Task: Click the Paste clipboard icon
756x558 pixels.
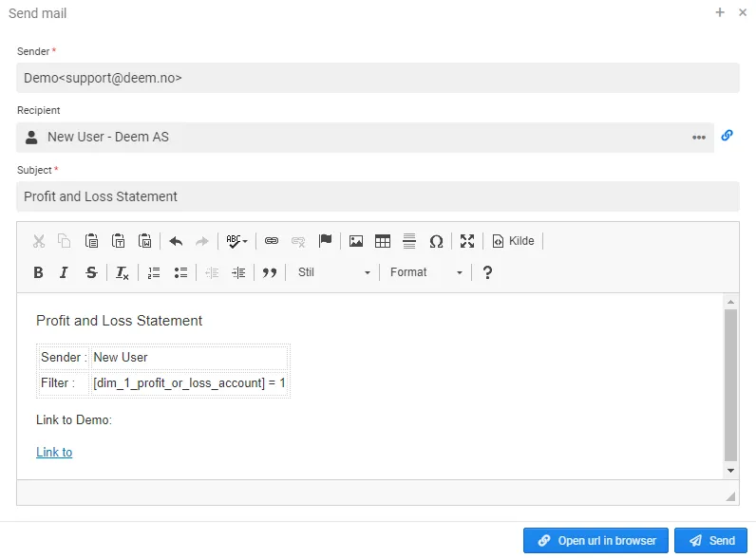Action: click(x=91, y=241)
